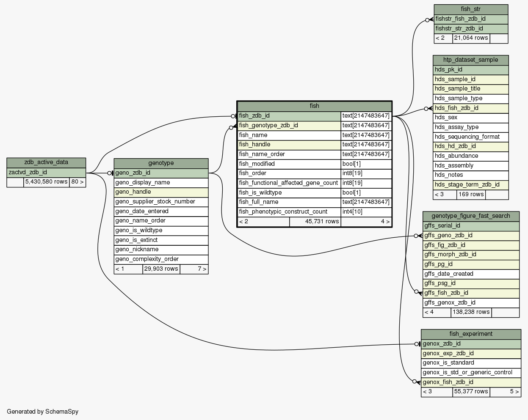The width and height of the screenshot is (528, 420).
Task: Select the hds_sequencing_format column
Action: tap(471, 137)
